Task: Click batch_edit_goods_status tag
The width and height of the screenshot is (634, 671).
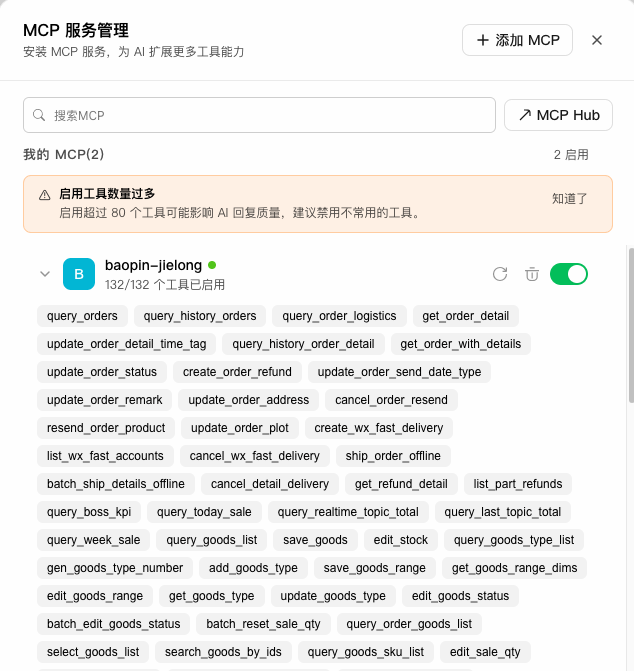Action: [x=113, y=624]
